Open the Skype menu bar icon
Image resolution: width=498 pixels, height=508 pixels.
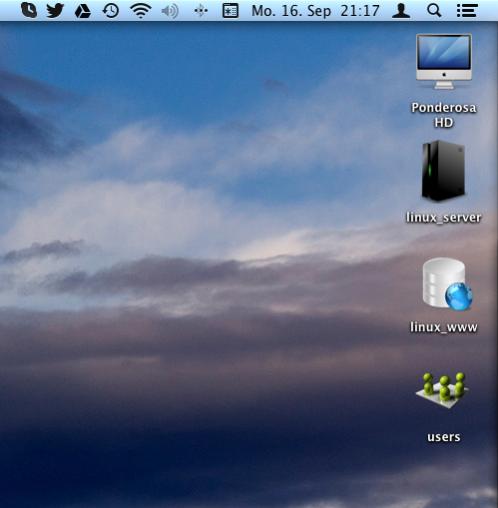pos(29,10)
